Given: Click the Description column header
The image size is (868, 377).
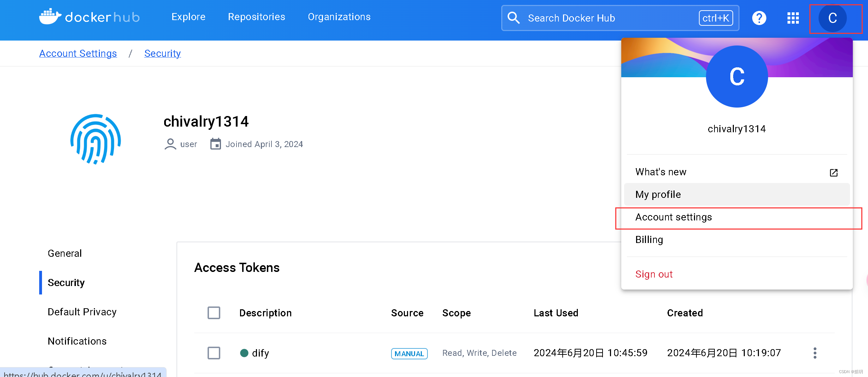Looking at the screenshot, I should pyautogui.click(x=265, y=313).
